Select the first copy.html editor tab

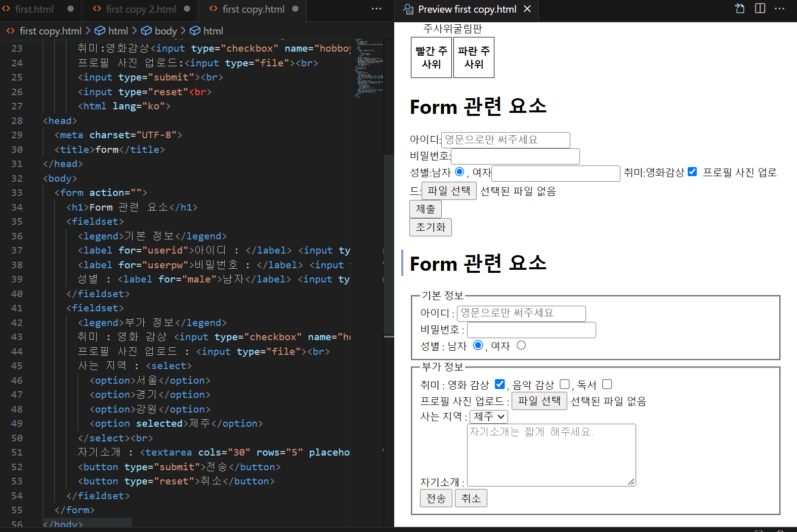(x=254, y=9)
